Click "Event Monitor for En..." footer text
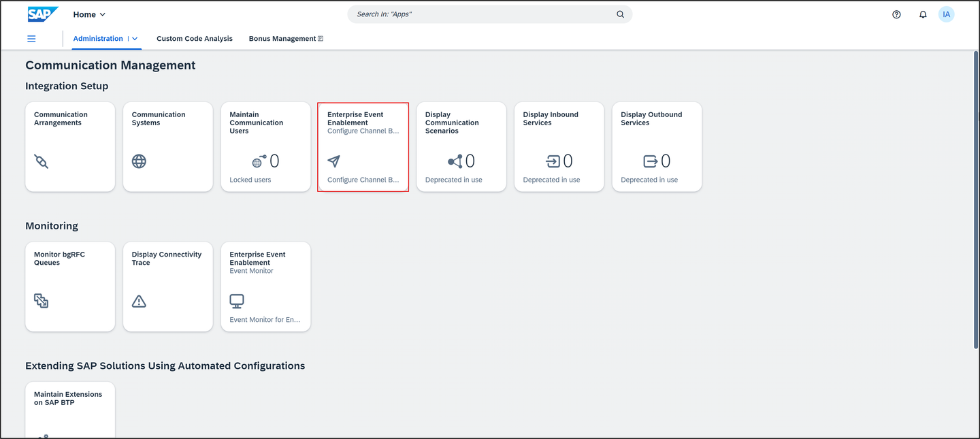980x439 pixels. point(265,319)
